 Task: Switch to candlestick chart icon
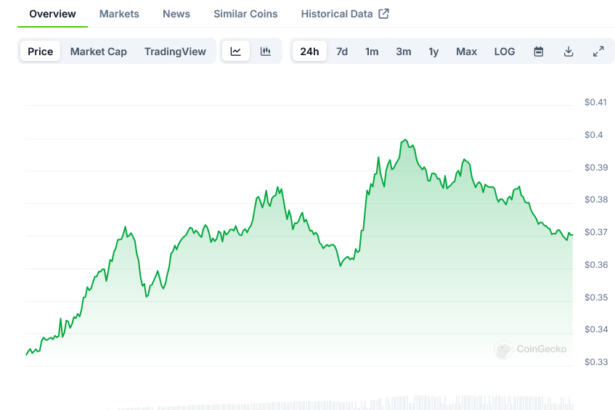point(266,52)
